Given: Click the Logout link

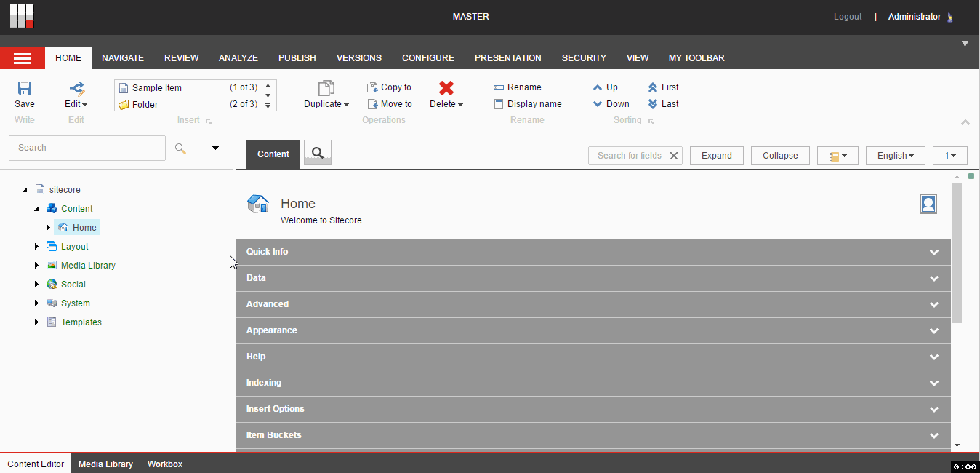Looking at the screenshot, I should (x=848, y=17).
